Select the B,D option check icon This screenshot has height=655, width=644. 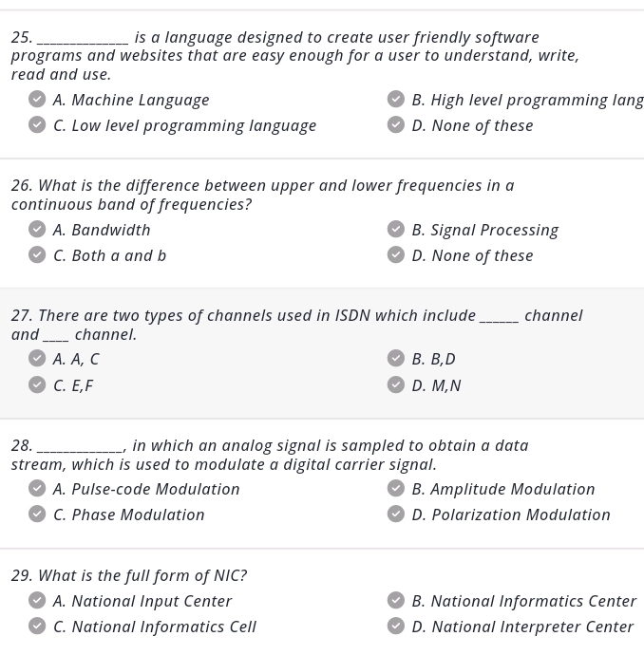[396, 359]
